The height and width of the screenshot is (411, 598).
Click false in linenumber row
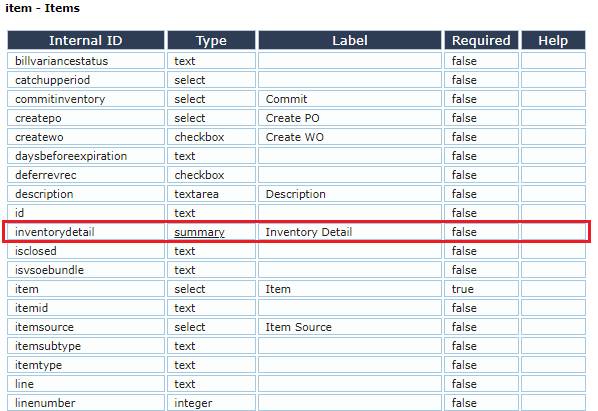click(481, 403)
